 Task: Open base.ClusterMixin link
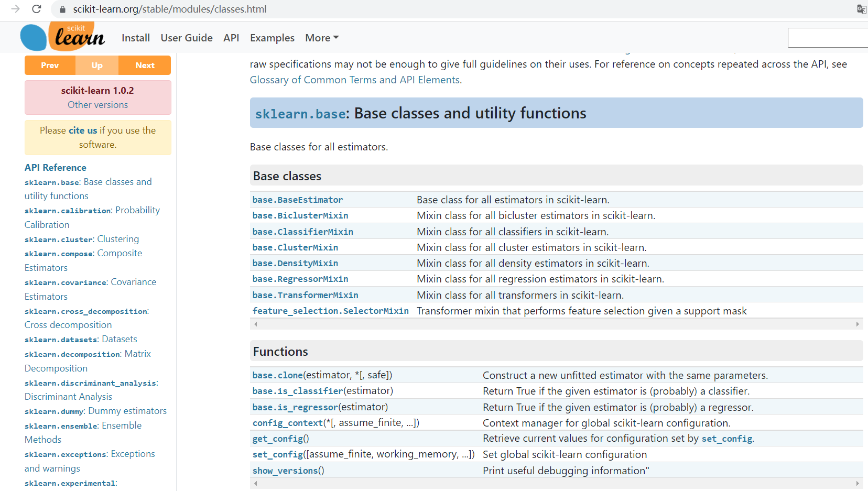click(x=295, y=247)
